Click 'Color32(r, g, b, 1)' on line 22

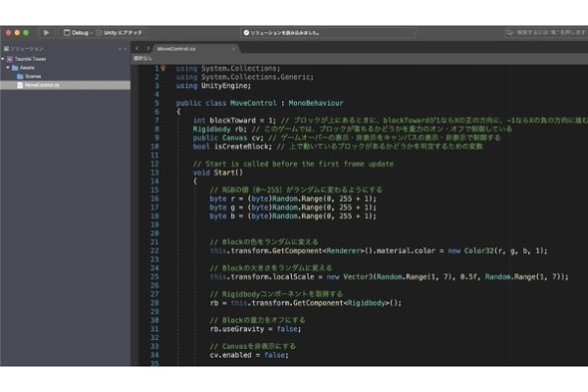point(504,251)
